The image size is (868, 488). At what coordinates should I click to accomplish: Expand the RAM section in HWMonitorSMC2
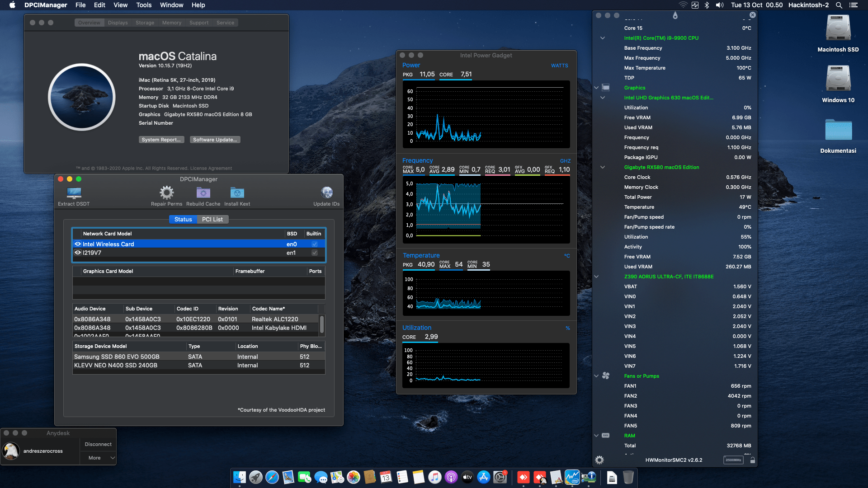[596, 435]
